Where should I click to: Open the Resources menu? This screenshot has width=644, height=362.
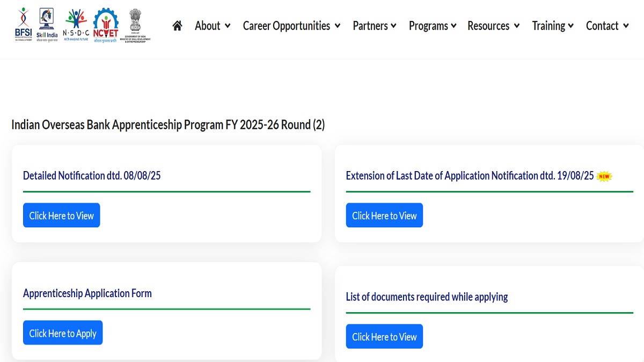493,26
